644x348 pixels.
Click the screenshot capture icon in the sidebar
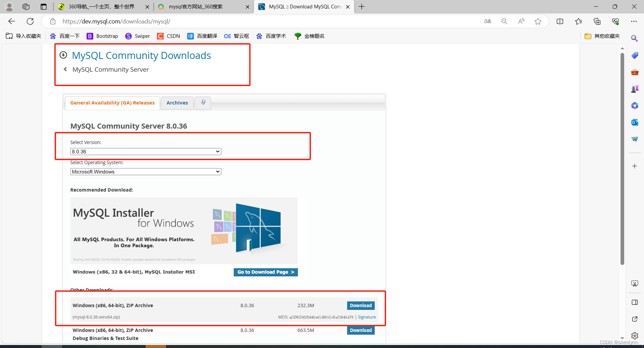[x=635, y=283]
